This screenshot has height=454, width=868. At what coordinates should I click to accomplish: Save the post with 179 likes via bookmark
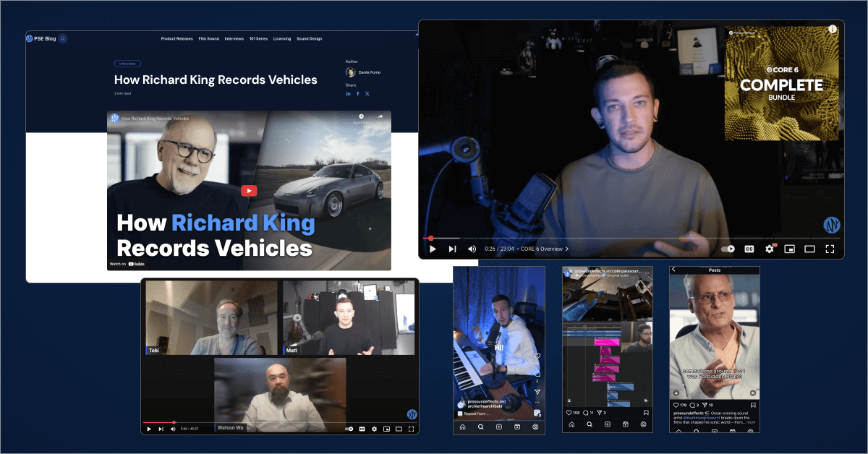(x=753, y=405)
